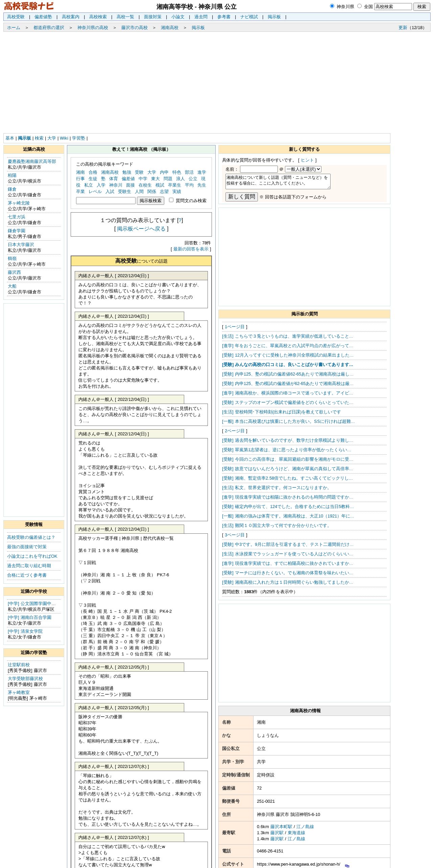The image size is (434, 868).
Task: Switch to the 学習塾 tab
Action: pos(78,138)
